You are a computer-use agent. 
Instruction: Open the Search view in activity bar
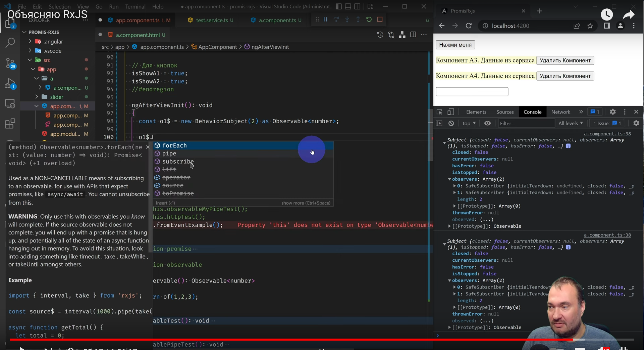point(10,43)
